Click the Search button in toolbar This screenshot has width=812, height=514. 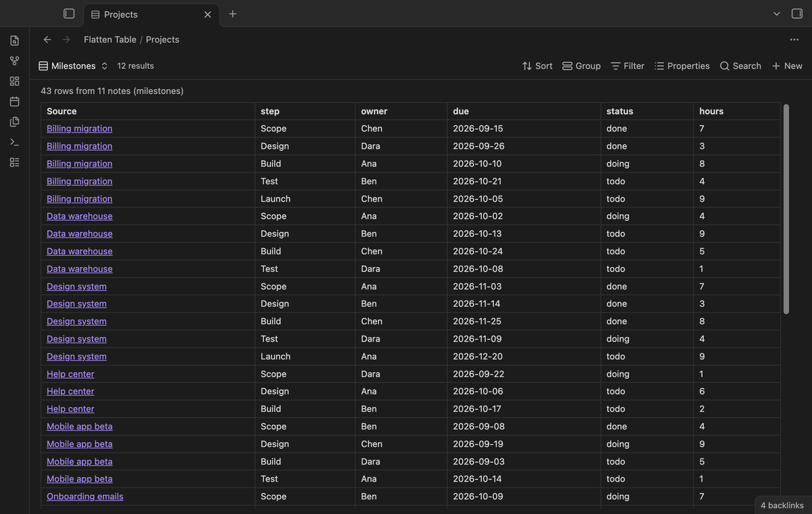(740, 66)
